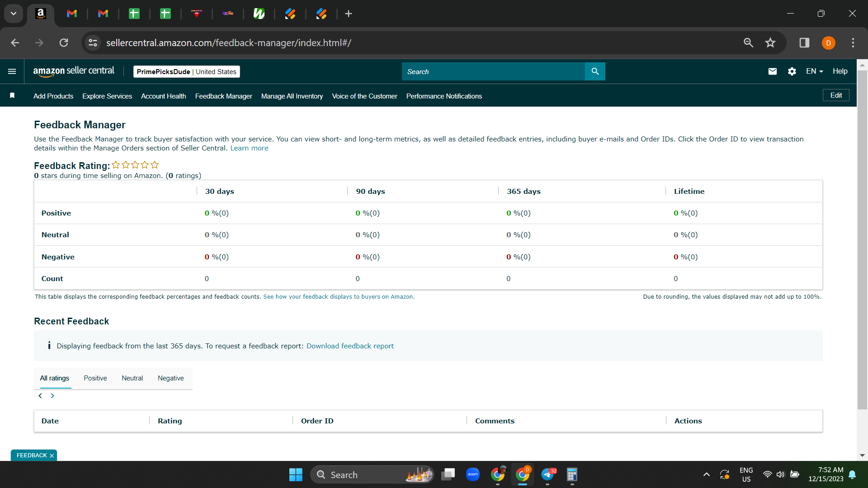Open the taskbar clock and date
The width and height of the screenshot is (868, 488).
[x=826, y=474]
